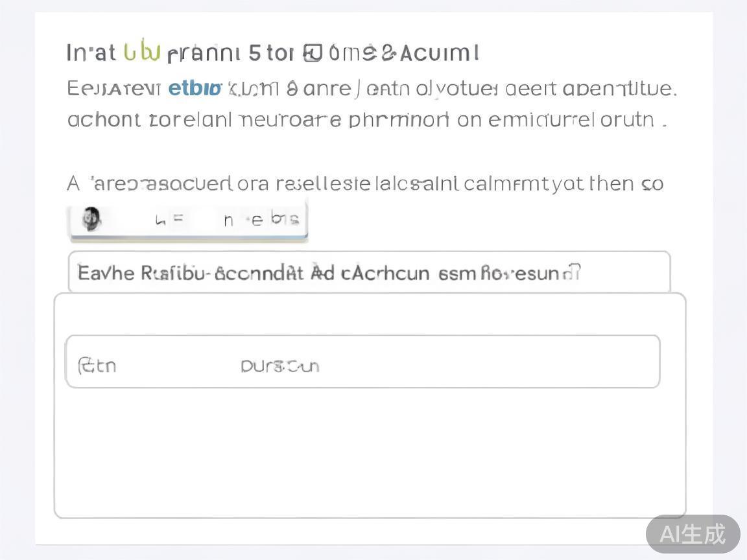Click the ampersand symbol in the heading
This screenshot has width=747, height=560.
tap(388, 53)
